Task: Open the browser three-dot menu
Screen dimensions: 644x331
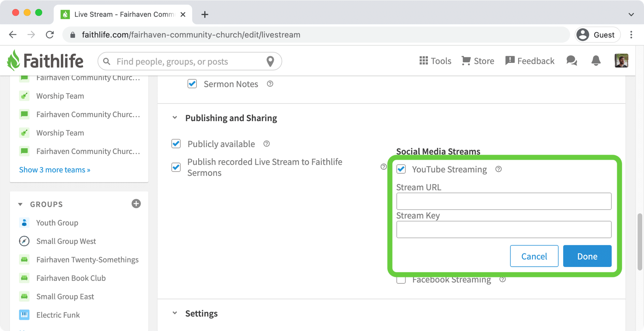Action: [x=631, y=35]
